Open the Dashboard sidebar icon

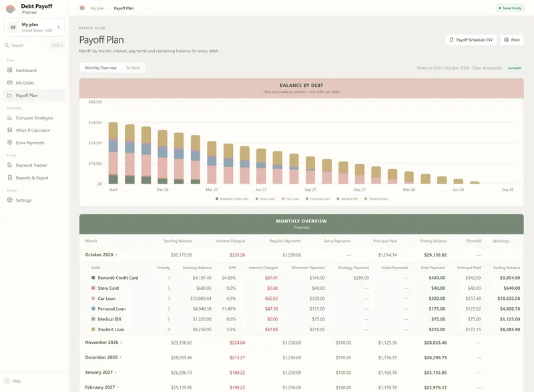click(x=9, y=70)
